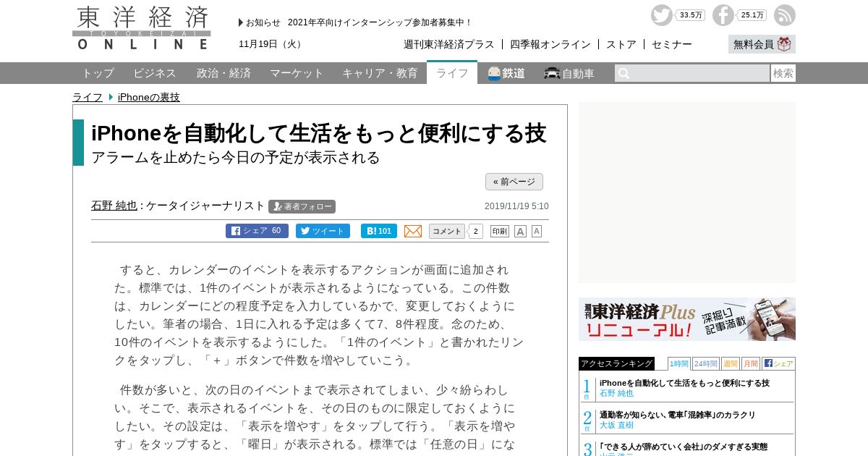Click the Toyo Keizai Online logo
The height and width of the screenshot is (456, 868).
click(x=142, y=28)
